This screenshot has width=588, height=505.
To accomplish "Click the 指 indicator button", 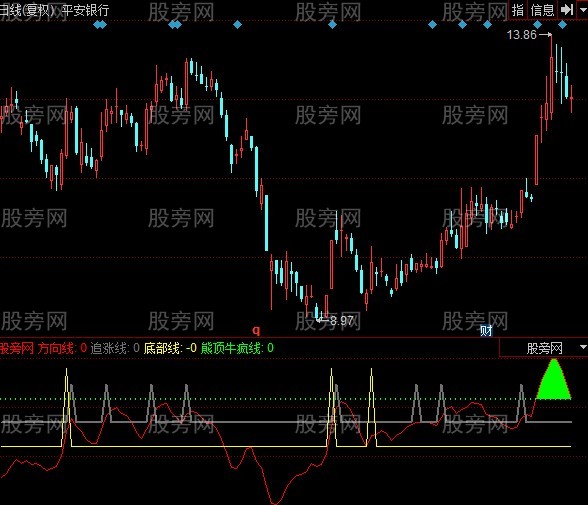I will click(518, 9).
